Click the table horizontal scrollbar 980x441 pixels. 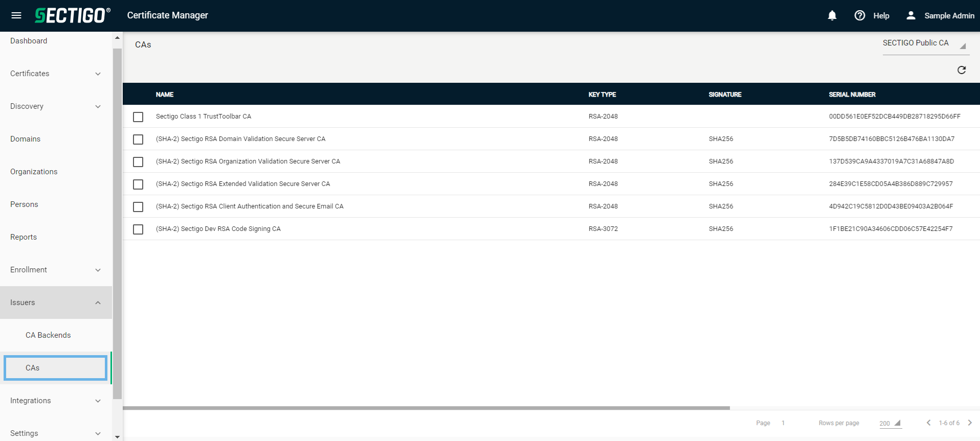coord(426,408)
